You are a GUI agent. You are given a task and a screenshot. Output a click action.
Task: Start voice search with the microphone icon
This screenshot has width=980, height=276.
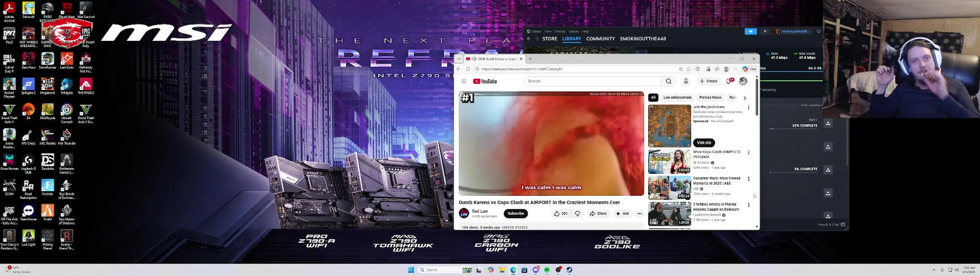point(686,81)
